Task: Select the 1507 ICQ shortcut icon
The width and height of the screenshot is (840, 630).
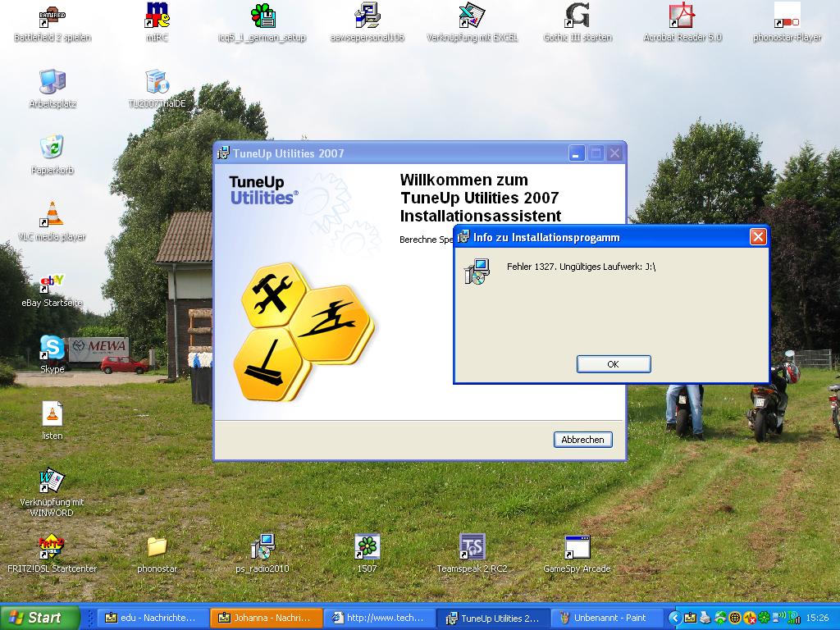Action: [x=367, y=554]
